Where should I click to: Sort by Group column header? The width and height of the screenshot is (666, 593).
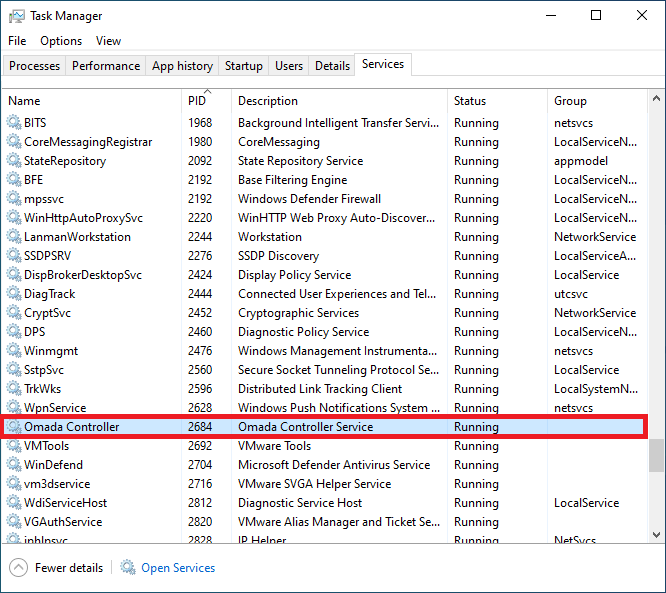(597, 101)
